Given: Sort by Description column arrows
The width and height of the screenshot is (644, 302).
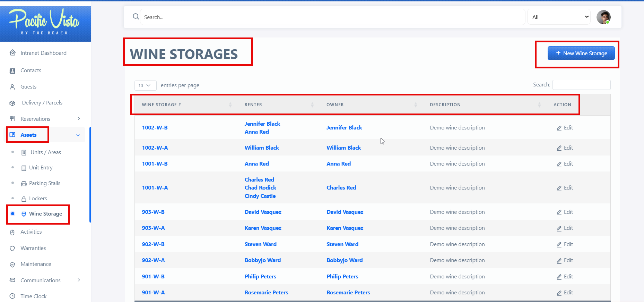Looking at the screenshot, I should [539, 104].
